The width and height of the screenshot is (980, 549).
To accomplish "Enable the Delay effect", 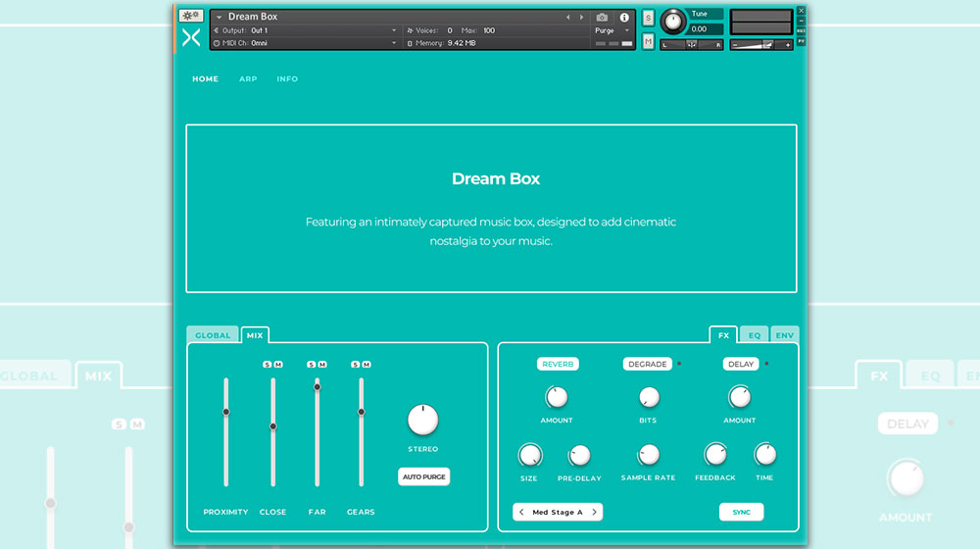I will pyautogui.click(x=741, y=364).
